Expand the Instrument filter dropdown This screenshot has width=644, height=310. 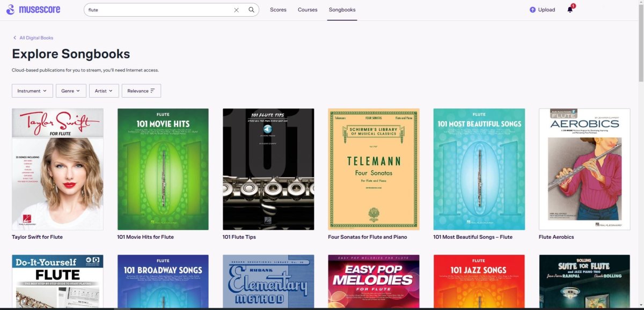(32, 91)
